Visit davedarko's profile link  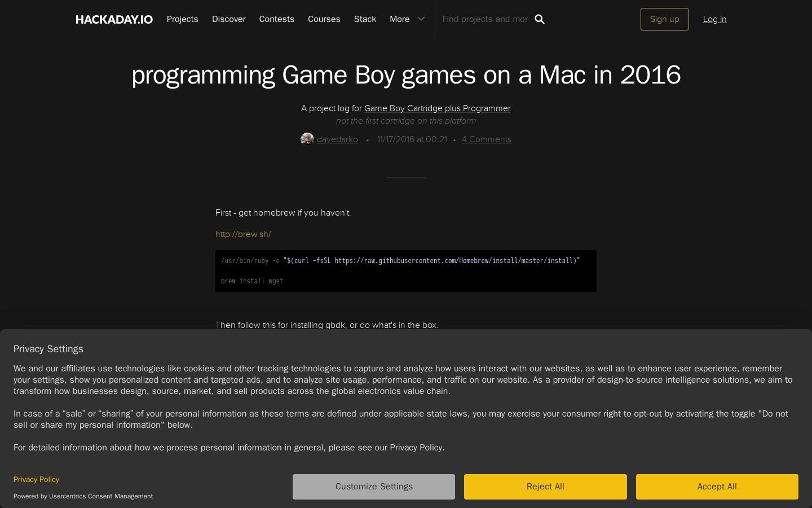[337, 139]
